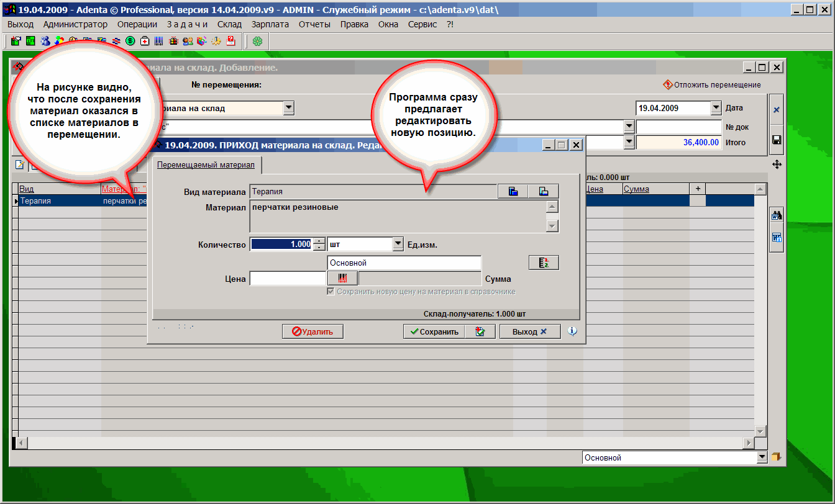This screenshot has height=504, width=835.
Task: Click the Сохранить button
Action: [x=434, y=331]
